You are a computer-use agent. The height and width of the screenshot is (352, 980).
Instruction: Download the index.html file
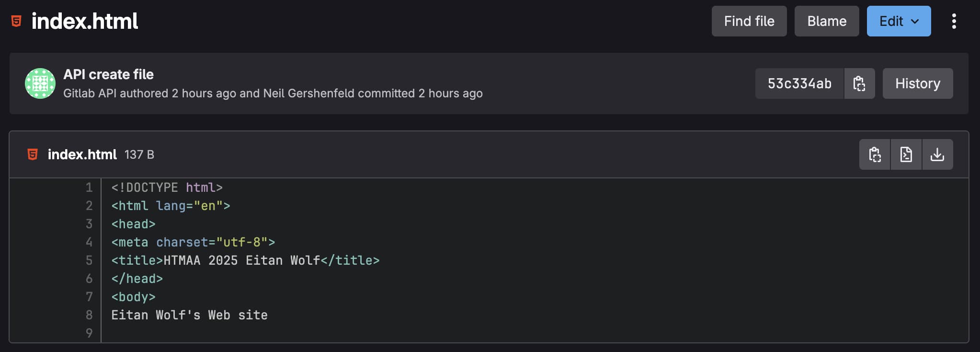[937, 154]
